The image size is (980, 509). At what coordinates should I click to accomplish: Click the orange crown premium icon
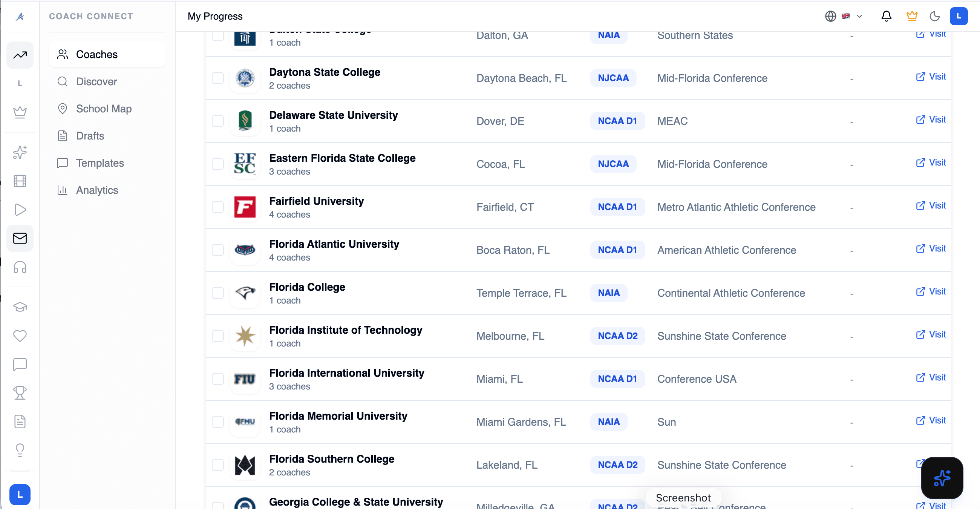pyautogui.click(x=911, y=16)
